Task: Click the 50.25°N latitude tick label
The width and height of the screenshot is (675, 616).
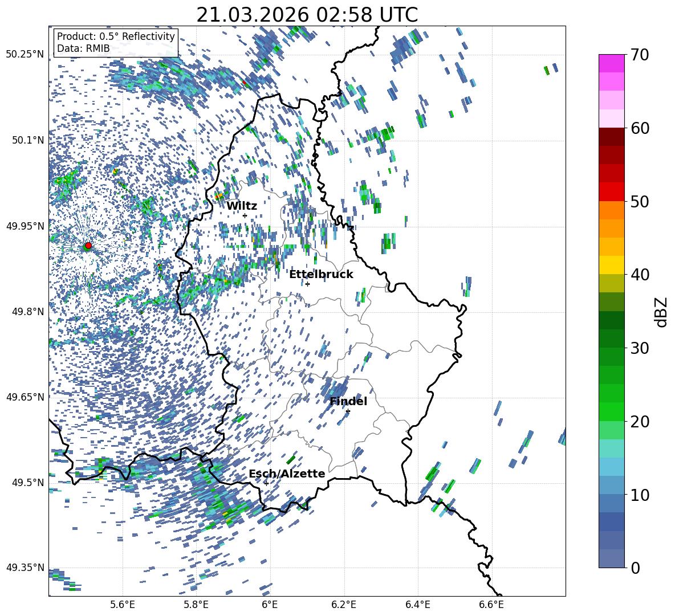Action: pyautogui.click(x=25, y=55)
